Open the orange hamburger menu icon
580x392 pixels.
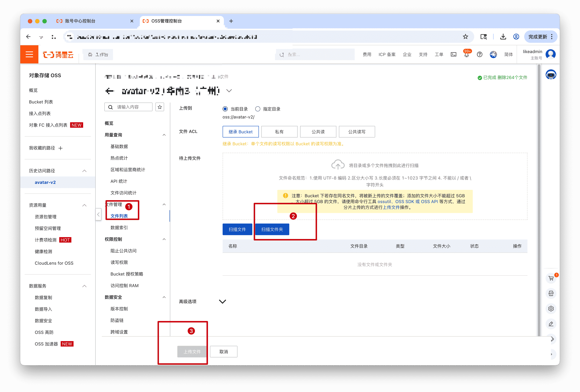tap(29, 54)
